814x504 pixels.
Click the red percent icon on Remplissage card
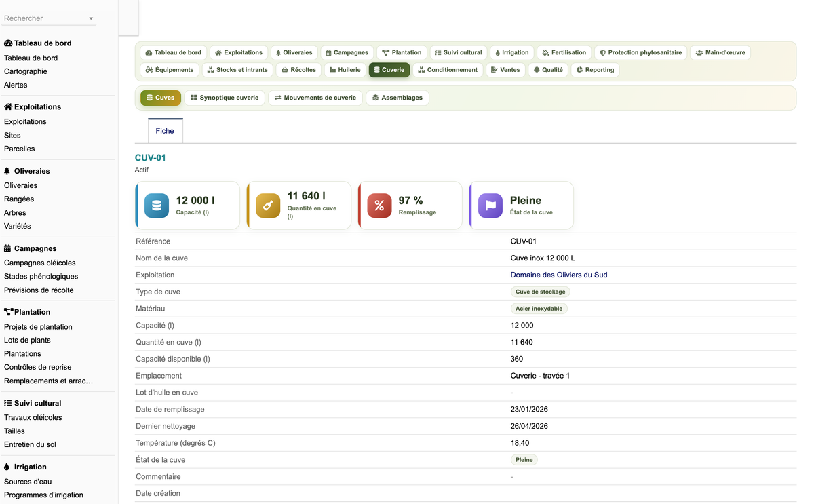click(x=379, y=206)
